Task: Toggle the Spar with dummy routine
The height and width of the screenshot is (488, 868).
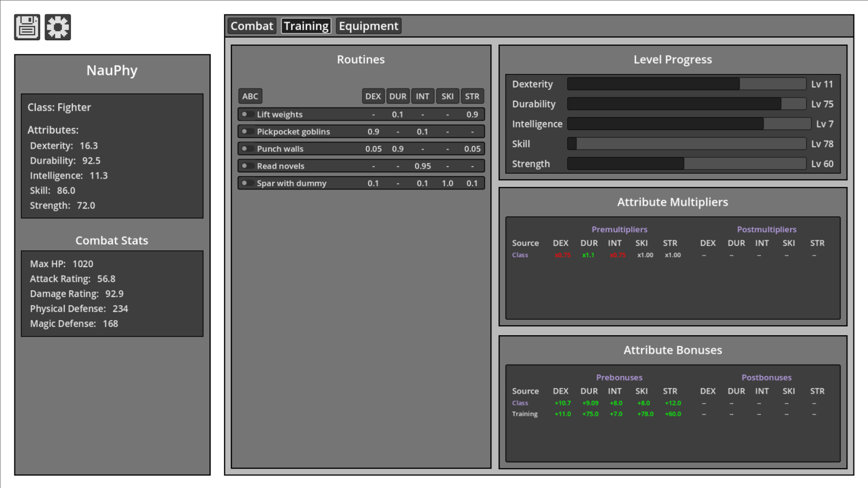Action: [x=247, y=183]
